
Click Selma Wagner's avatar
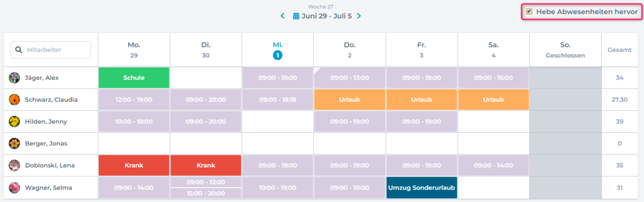(14, 188)
